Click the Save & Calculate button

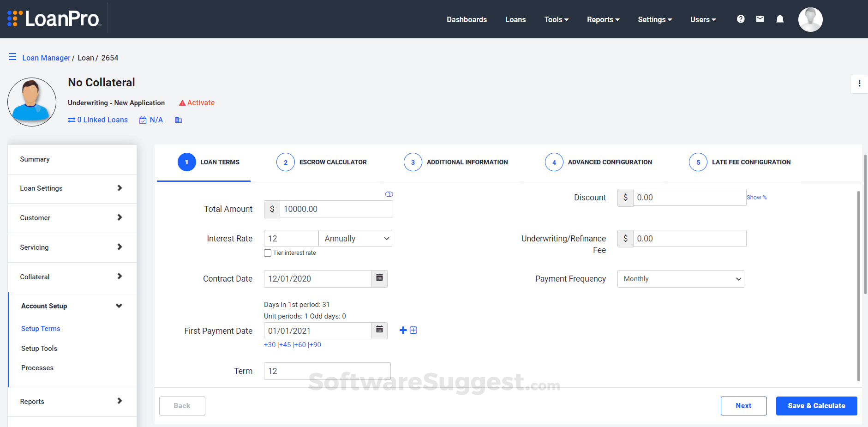[816, 406]
